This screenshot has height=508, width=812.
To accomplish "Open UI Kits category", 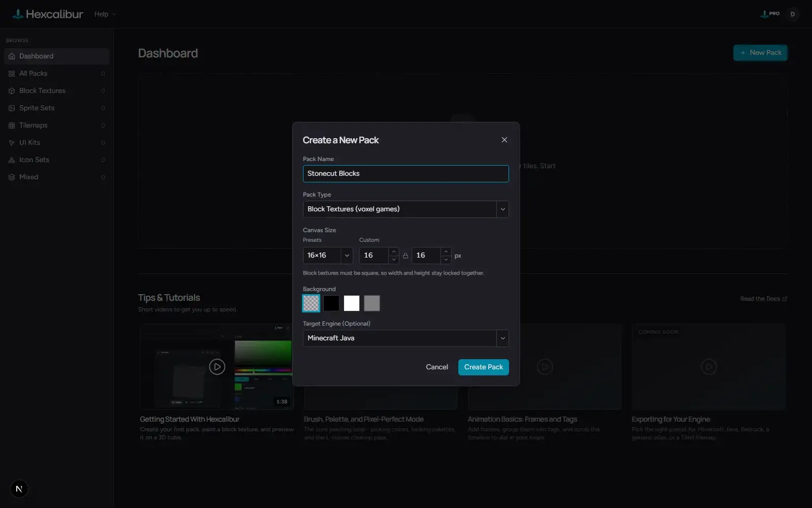I will pos(56,143).
